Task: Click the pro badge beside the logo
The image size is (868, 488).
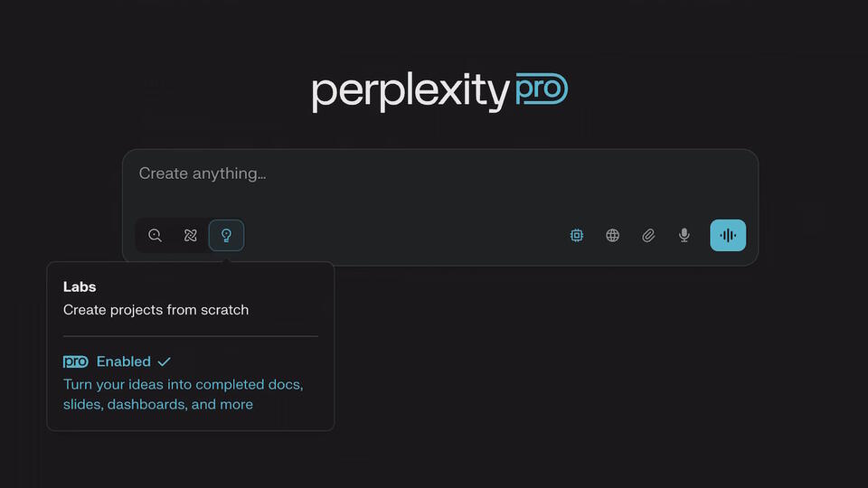Action: coord(541,89)
